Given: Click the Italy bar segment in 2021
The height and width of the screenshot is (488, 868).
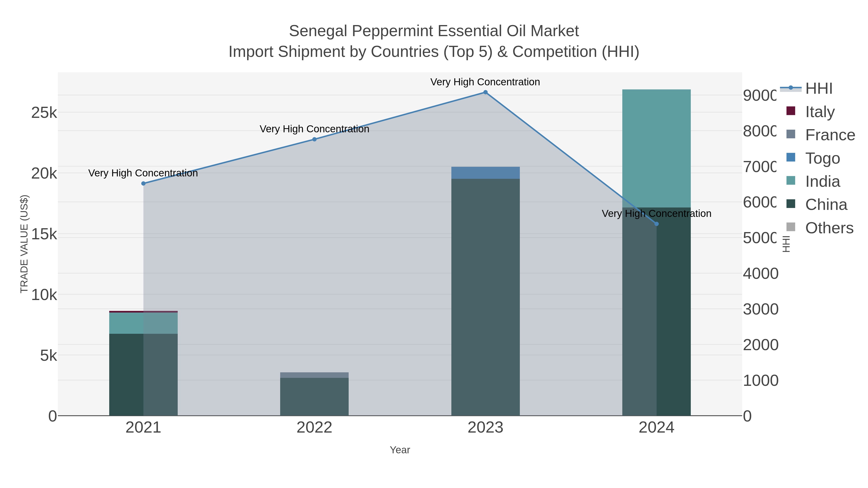Looking at the screenshot, I should [143, 312].
